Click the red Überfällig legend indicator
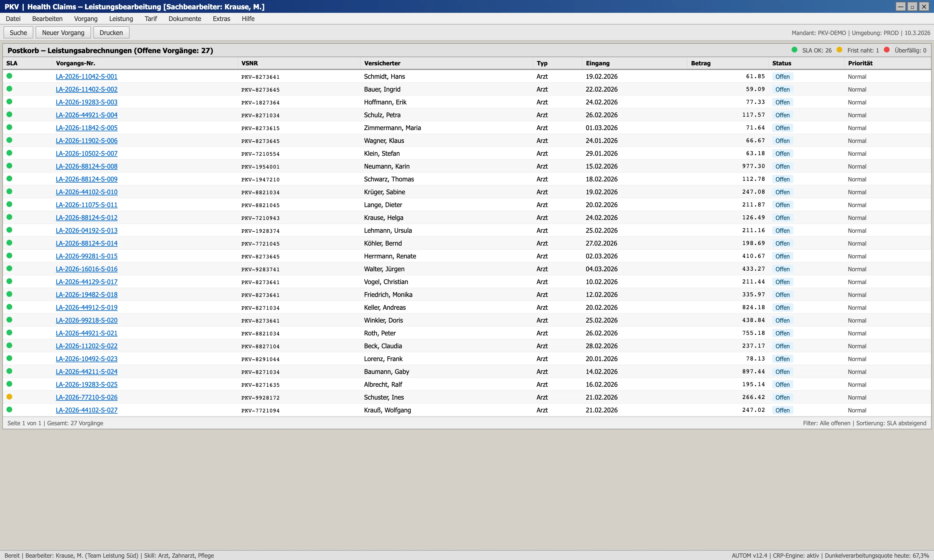The height and width of the screenshot is (560, 934). pos(887,50)
